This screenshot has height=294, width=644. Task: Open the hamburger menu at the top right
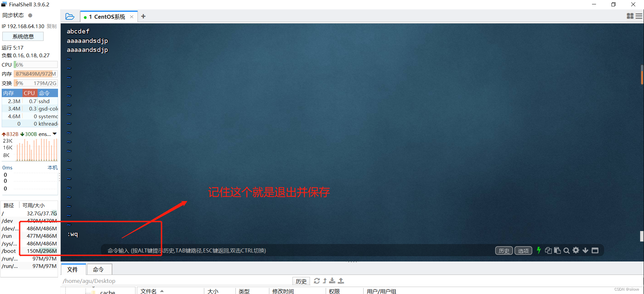click(x=639, y=16)
